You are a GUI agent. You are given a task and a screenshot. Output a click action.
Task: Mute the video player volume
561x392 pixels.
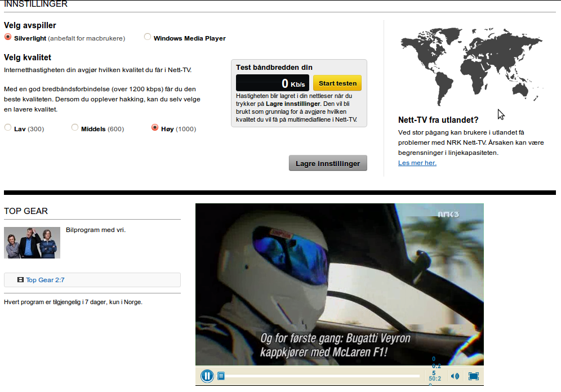tap(455, 376)
